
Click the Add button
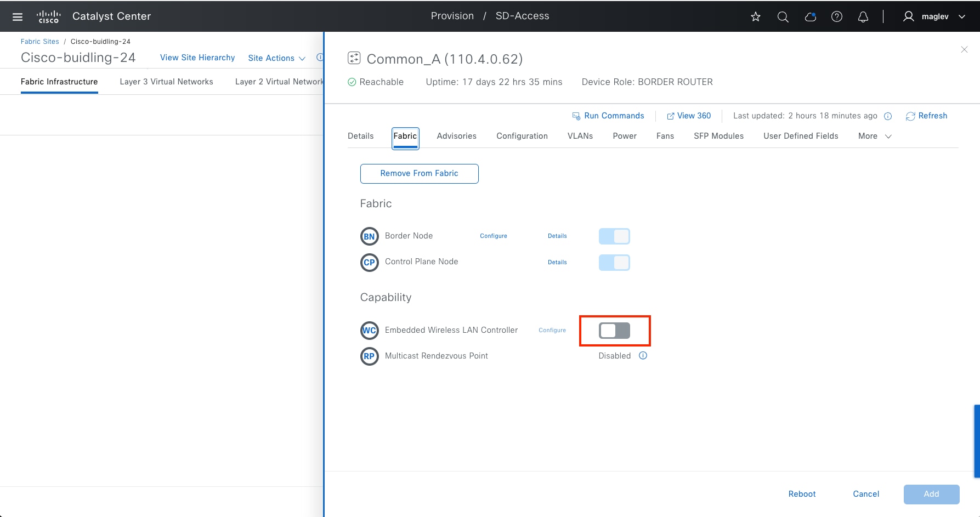coord(932,494)
